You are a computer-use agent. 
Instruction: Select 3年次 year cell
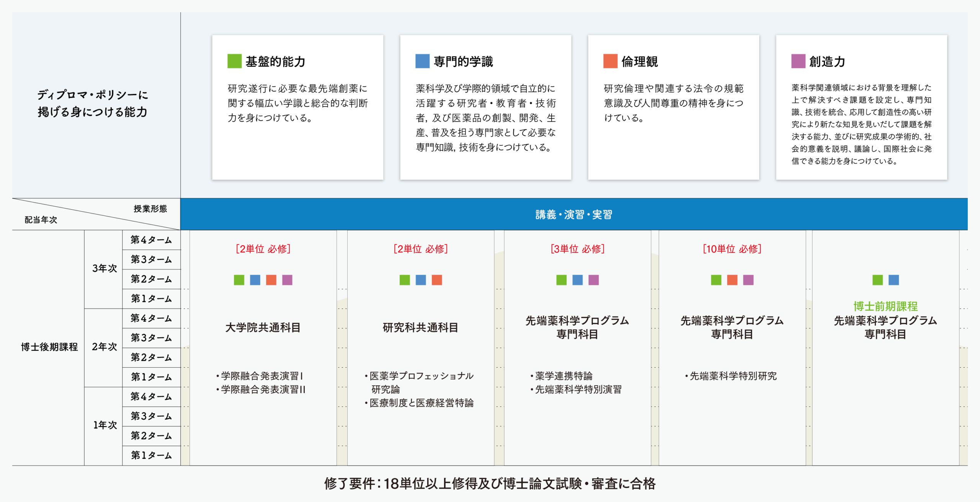(104, 269)
